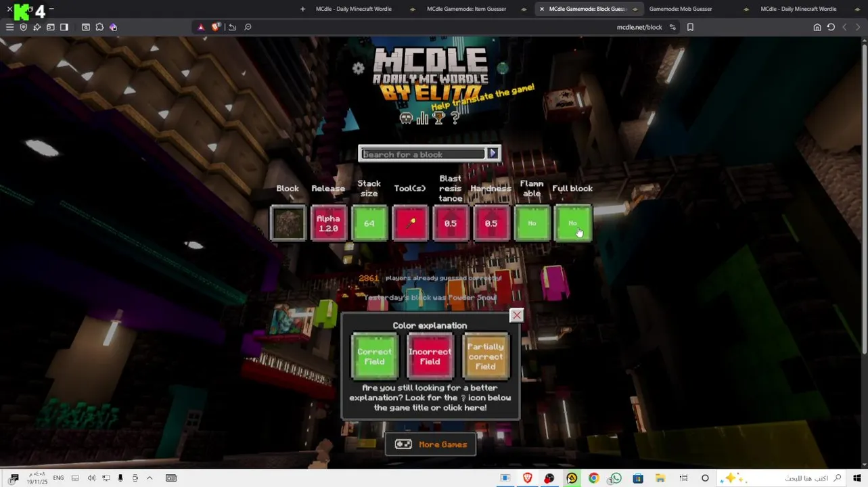Follow the Help translate the game link
This screenshot has width=868, height=487.
pos(483,98)
